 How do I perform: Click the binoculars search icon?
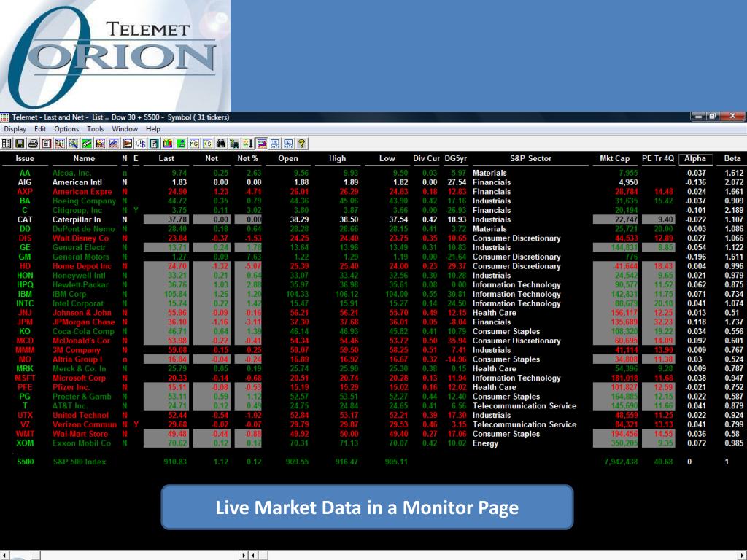click(221, 144)
